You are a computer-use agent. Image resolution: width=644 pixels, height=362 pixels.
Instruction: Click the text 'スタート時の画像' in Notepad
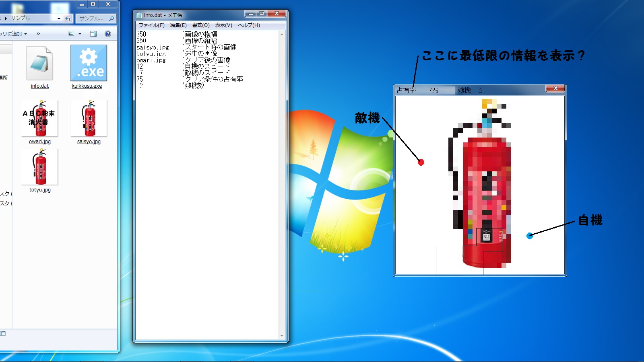pyautogui.click(x=211, y=47)
